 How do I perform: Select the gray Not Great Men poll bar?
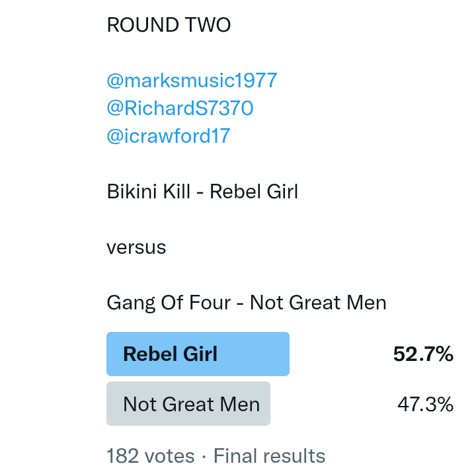188,404
